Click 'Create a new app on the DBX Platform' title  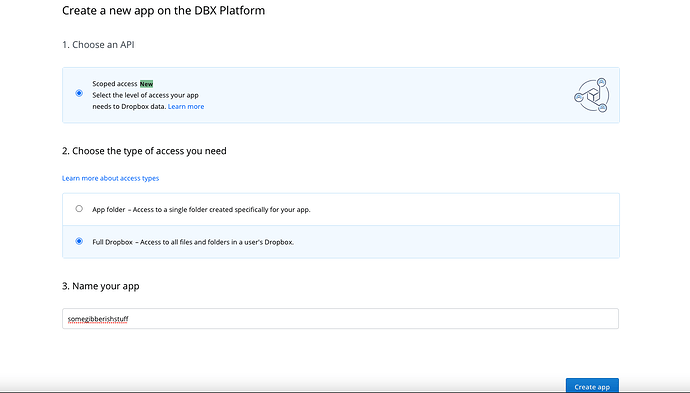tap(164, 11)
